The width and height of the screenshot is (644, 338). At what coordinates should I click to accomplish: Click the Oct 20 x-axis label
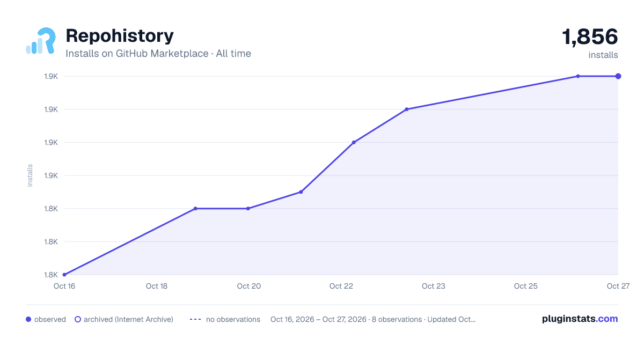pos(249,286)
